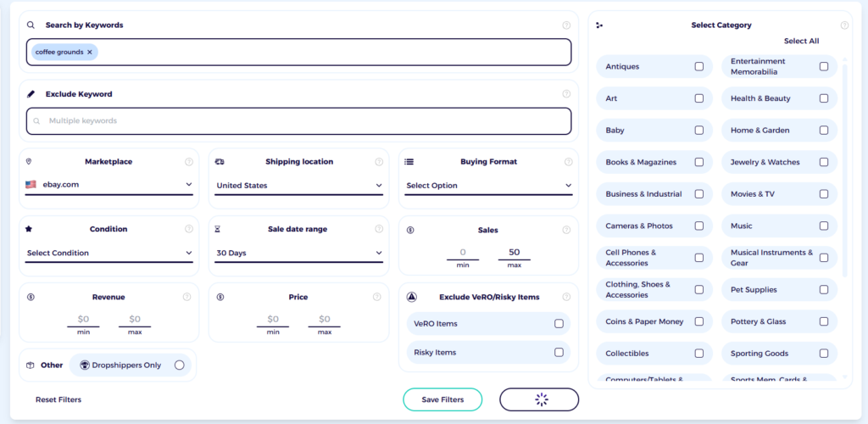This screenshot has width=868, height=424.
Task: Open help icon for Revenue
Action: pyautogui.click(x=186, y=297)
